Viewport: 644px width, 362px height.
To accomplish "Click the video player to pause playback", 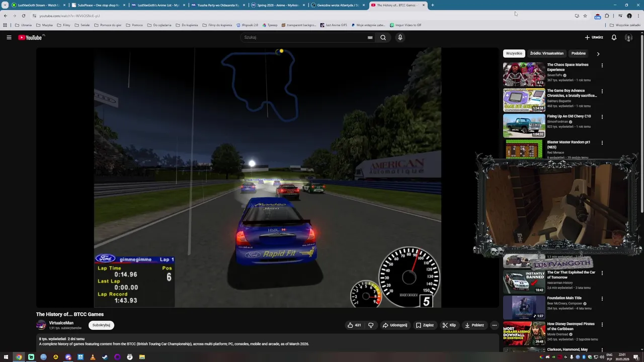I will (268, 177).
